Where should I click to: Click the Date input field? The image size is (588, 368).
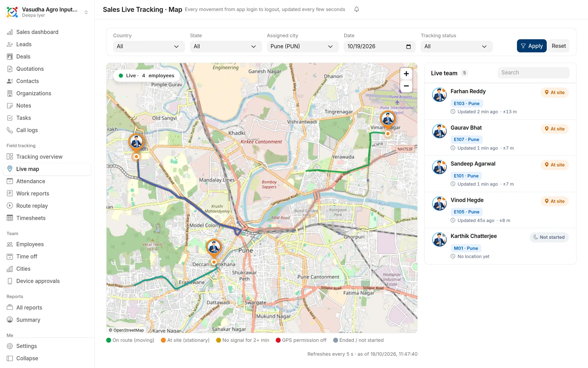tap(379, 47)
